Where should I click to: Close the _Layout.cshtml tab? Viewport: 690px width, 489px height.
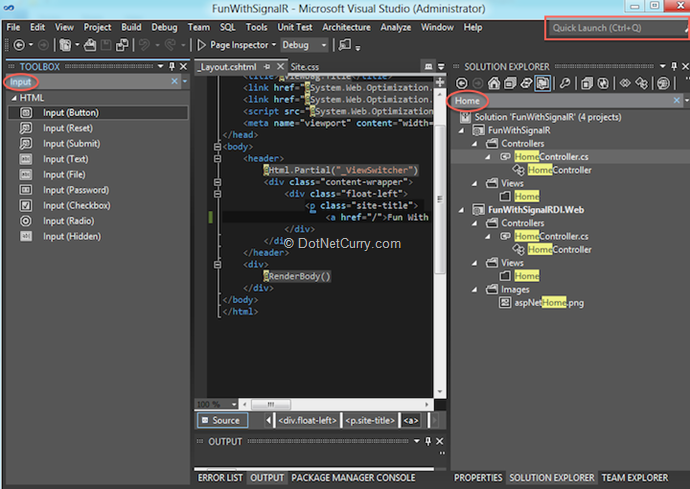coord(280,67)
